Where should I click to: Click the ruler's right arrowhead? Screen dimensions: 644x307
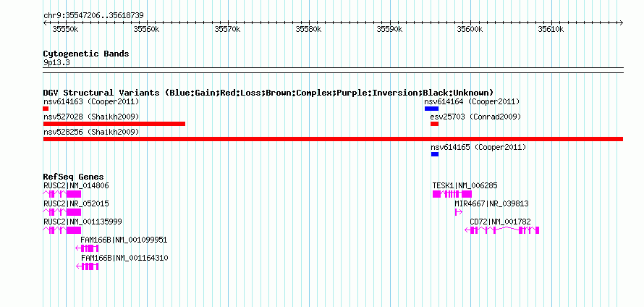coord(622,22)
